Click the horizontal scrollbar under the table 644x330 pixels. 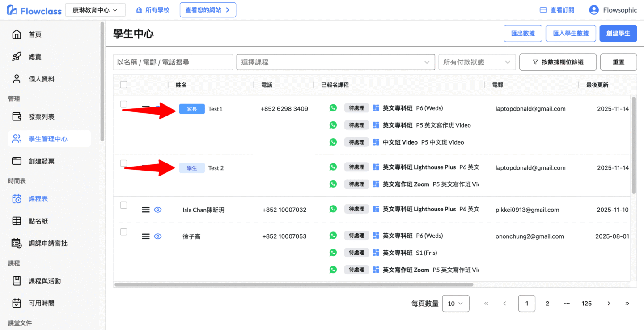click(293, 284)
